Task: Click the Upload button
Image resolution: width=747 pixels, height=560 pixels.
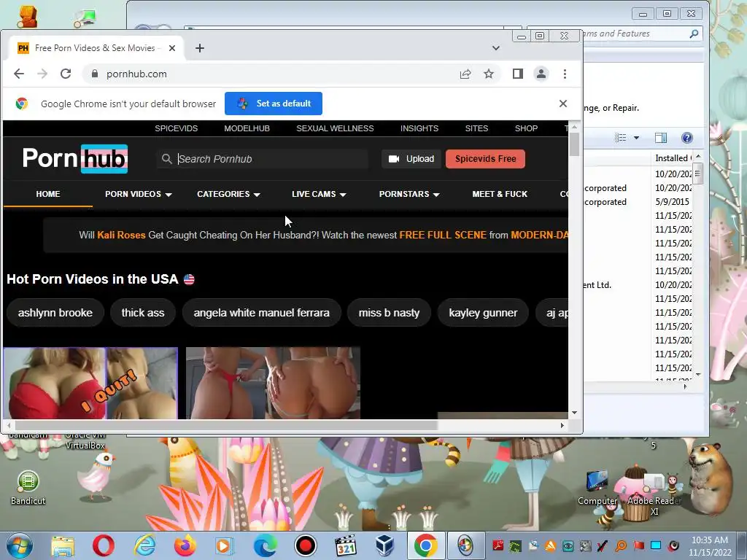Action: coord(411,159)
